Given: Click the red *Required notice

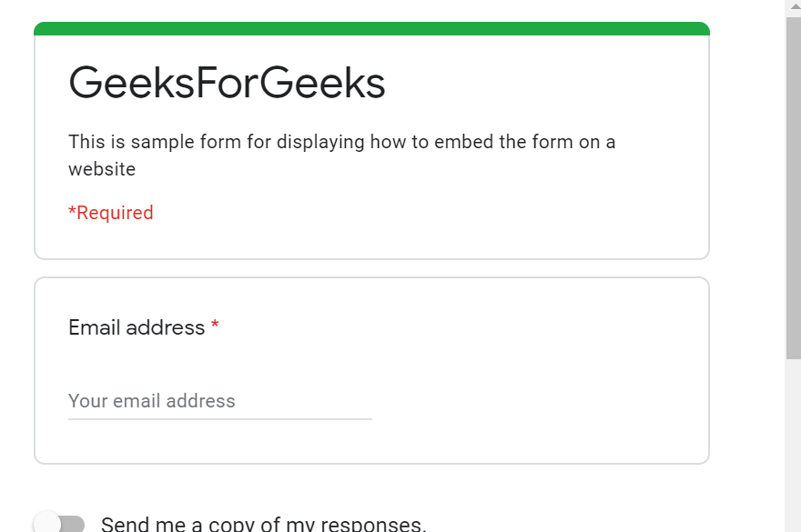Looking at the screenshot, I should [111, 213].
